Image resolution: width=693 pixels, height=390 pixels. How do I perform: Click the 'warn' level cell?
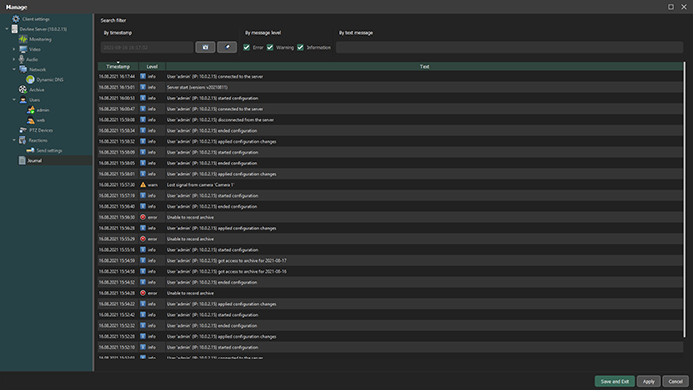[152, 185]
